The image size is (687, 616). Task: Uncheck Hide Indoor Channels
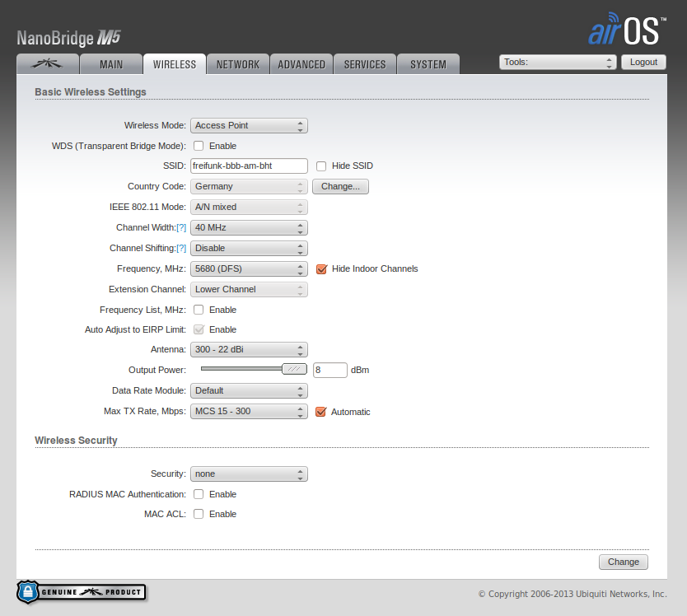click(x=321, y=268)
